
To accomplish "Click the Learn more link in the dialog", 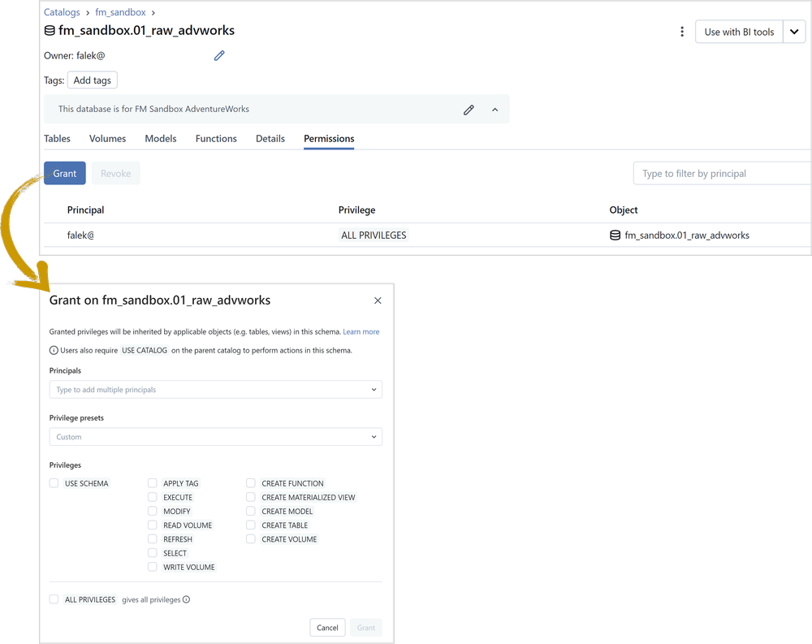I will point(362,331).
